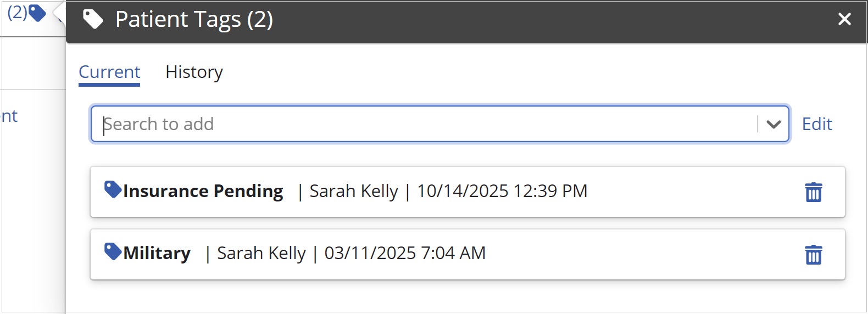Close the Patient Tags panel
868x314 pixels.
click(x=844, y=19)
